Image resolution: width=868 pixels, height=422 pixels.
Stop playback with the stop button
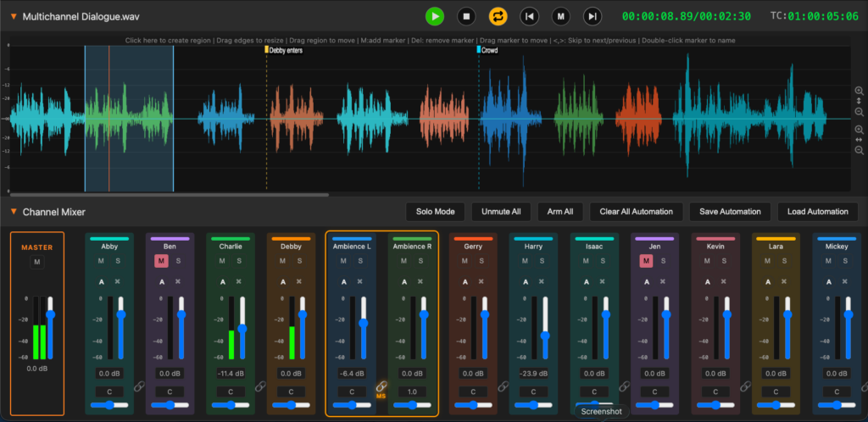pos(467,17)
